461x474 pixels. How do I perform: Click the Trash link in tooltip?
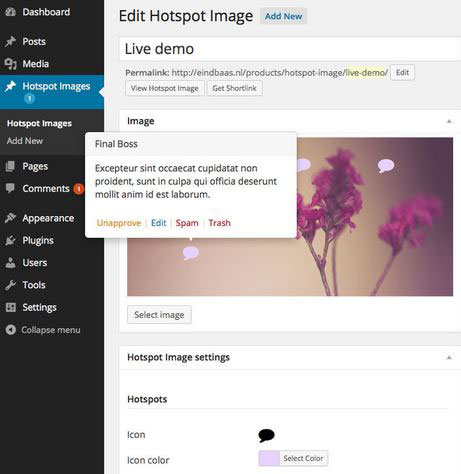tap(220, 223)
